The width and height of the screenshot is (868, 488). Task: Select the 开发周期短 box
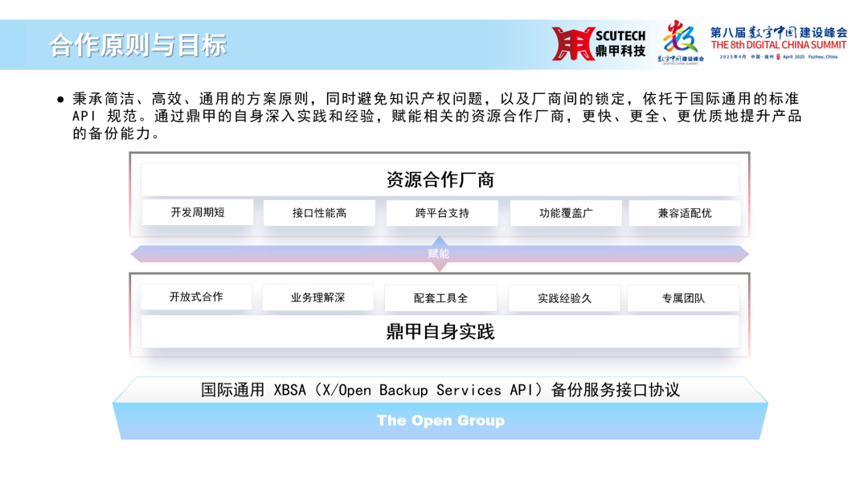[x=198, y=213]
